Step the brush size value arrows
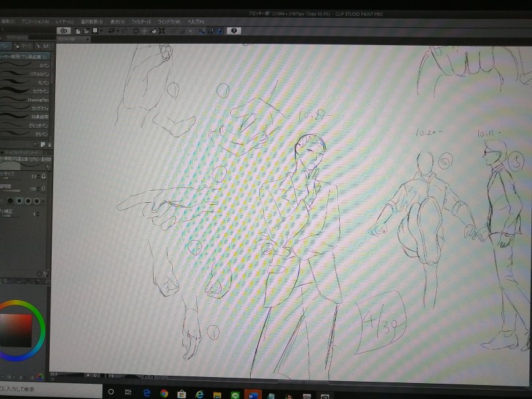532x399 pixels. 39,176
